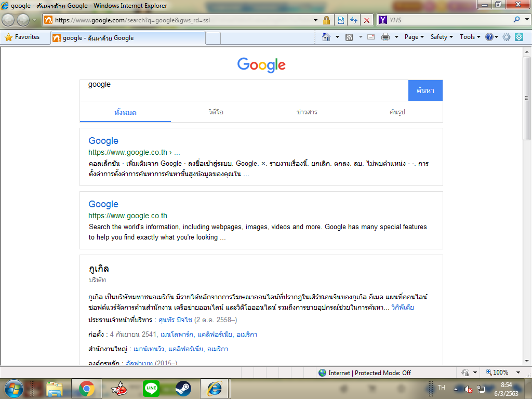Screen dimensions: 532x399
Task: Click the scrollbar down arrow
Action: click(x=527, y=361)
